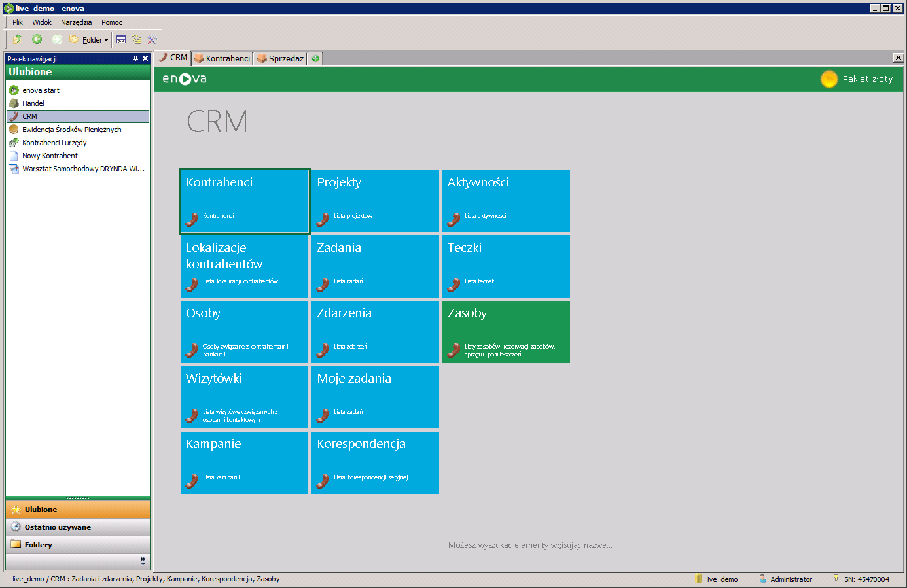Screen dimensions: 907x588
Task: Click the folder-up arrow icon in the toolbar
Action: point(18,39)
